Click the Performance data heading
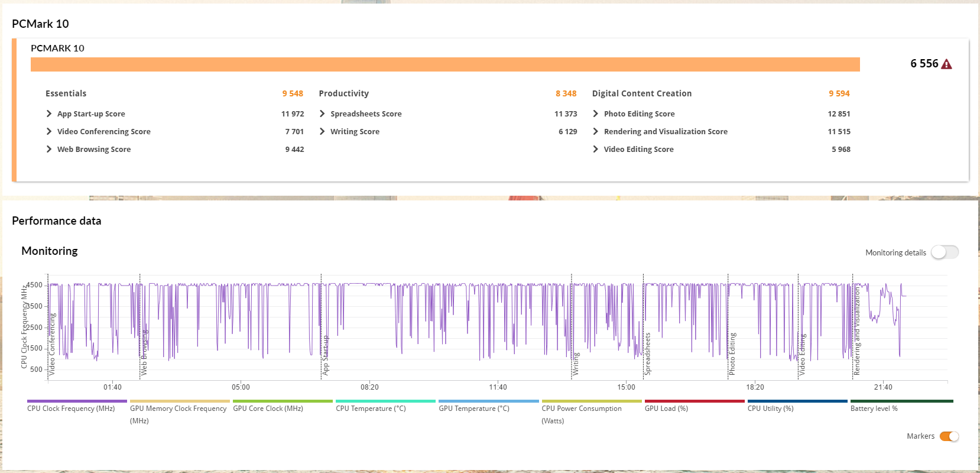The width and height of the screenshot is (980, 473). [x=57, y=221]
